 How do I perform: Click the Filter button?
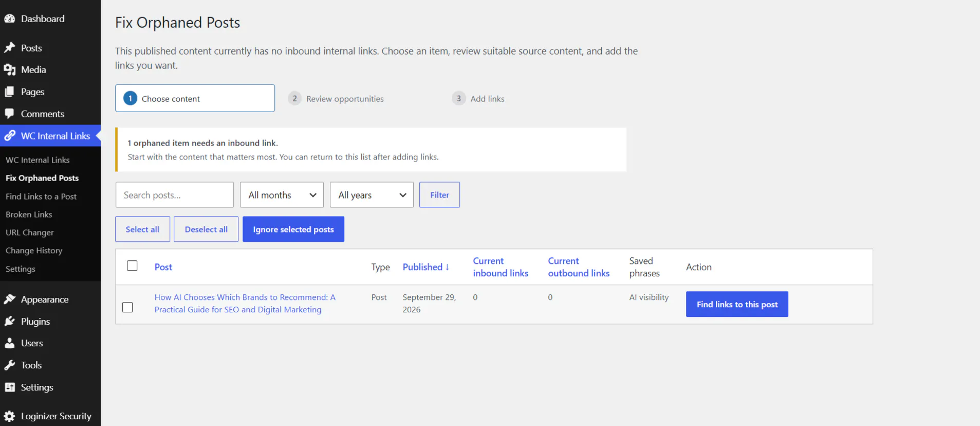pos(439,195)
